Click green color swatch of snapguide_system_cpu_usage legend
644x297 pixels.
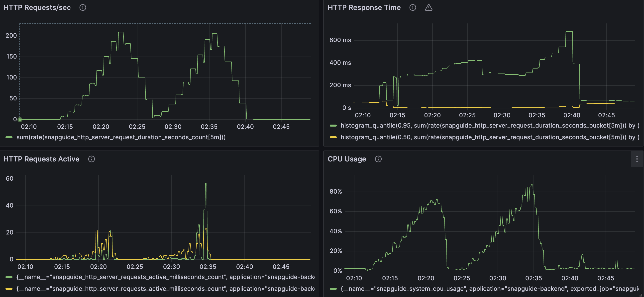click(333, 289)
